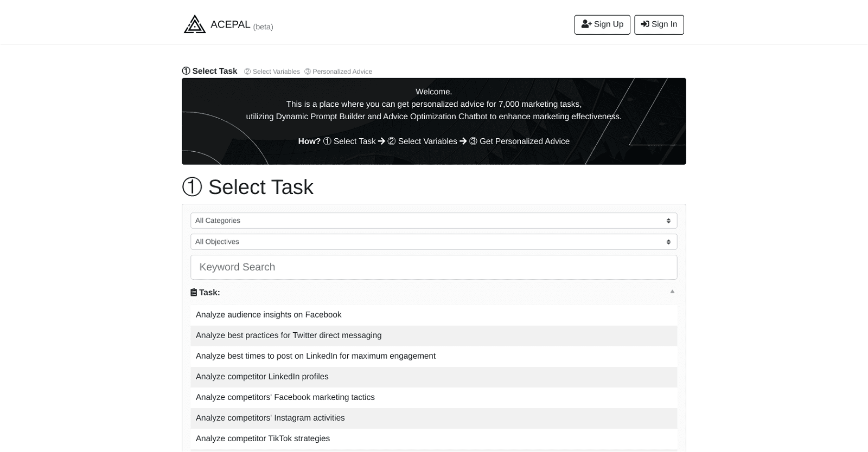Select Analyze competitors' Instagram activities
This screenshot has height=452, width=868.
point(270,418)
